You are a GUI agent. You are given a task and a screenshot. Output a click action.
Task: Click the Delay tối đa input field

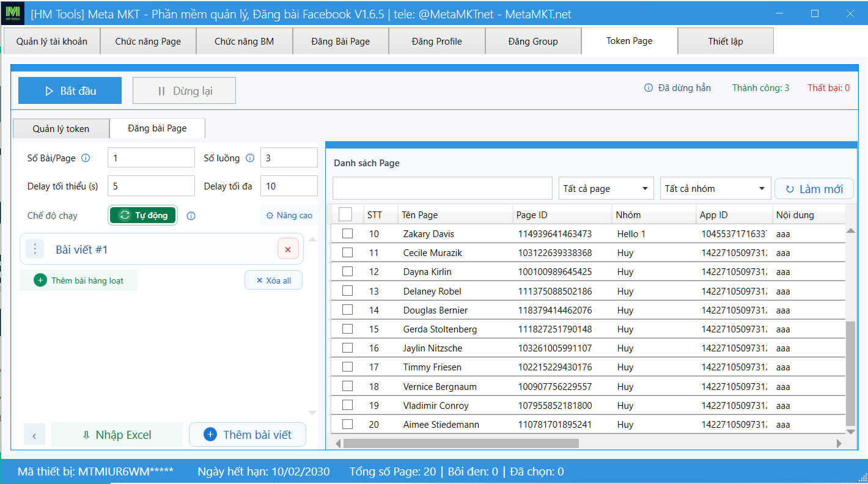289,186
